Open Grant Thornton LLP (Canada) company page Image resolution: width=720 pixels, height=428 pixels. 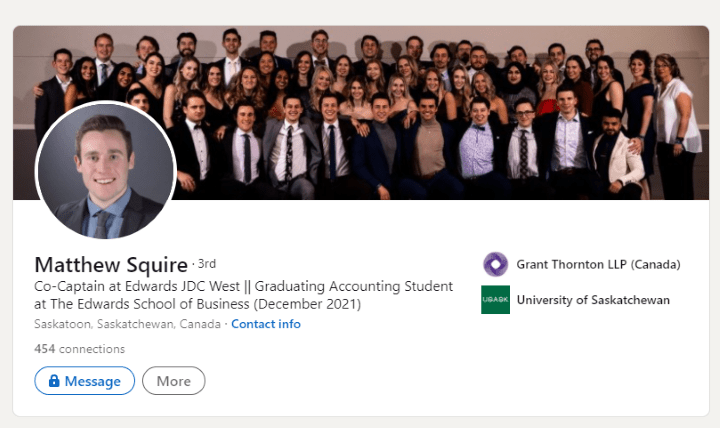598,265
